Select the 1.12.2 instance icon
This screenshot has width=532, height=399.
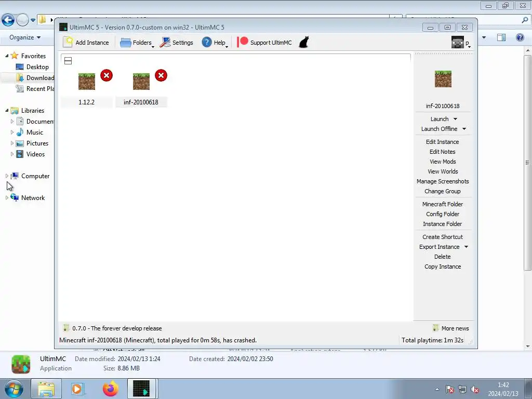click(x=87, y=82)
